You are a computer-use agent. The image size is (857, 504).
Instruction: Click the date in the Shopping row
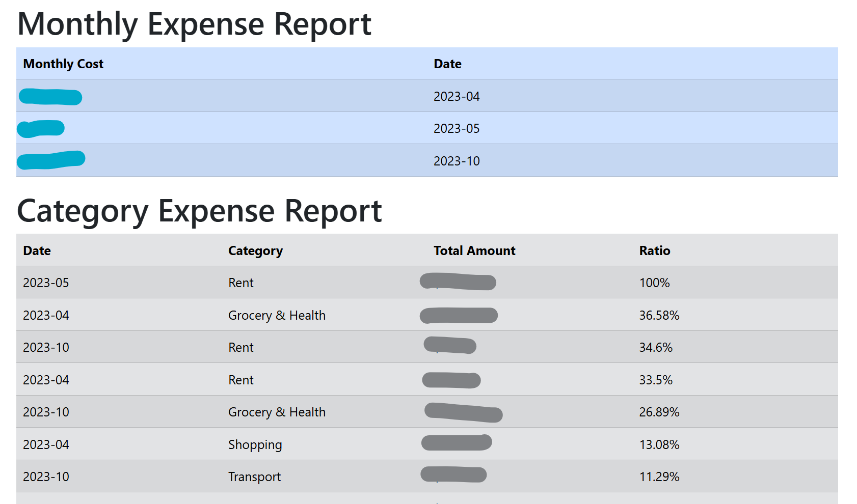46,444
